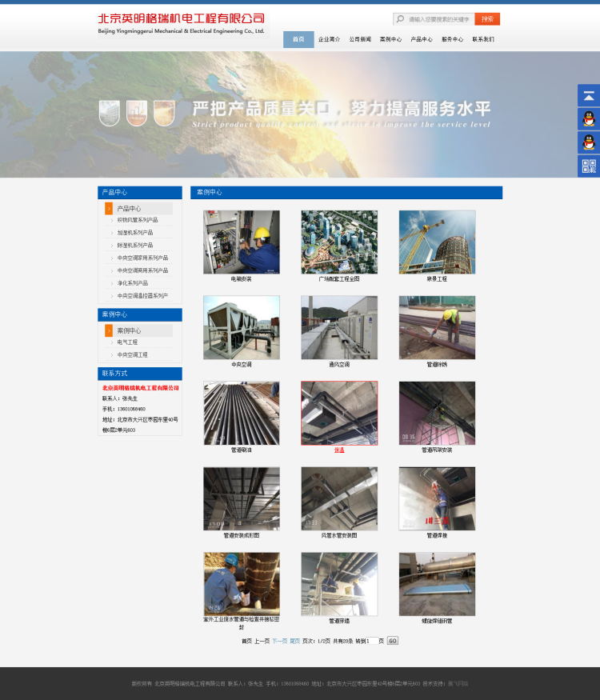Open the 产品中心 navigation menu item
The height and width of the screenshot is (700, 600).
tap(422, 39)
